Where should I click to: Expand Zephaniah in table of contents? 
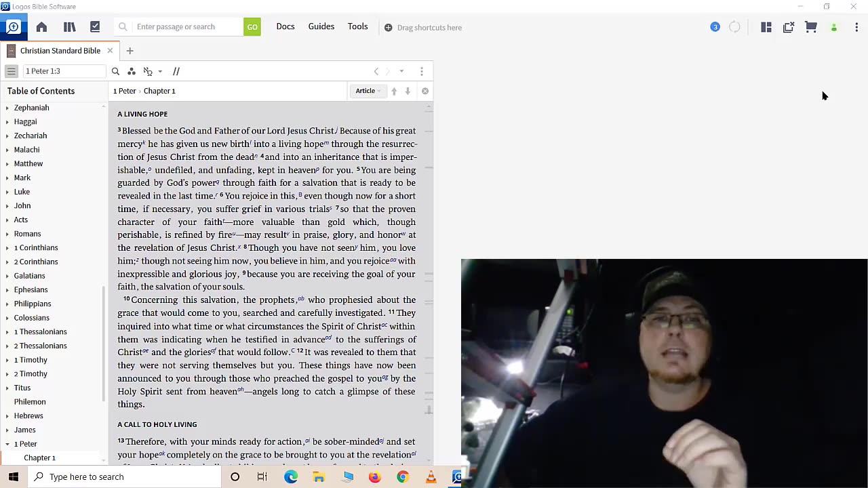[x=7, y=108]
